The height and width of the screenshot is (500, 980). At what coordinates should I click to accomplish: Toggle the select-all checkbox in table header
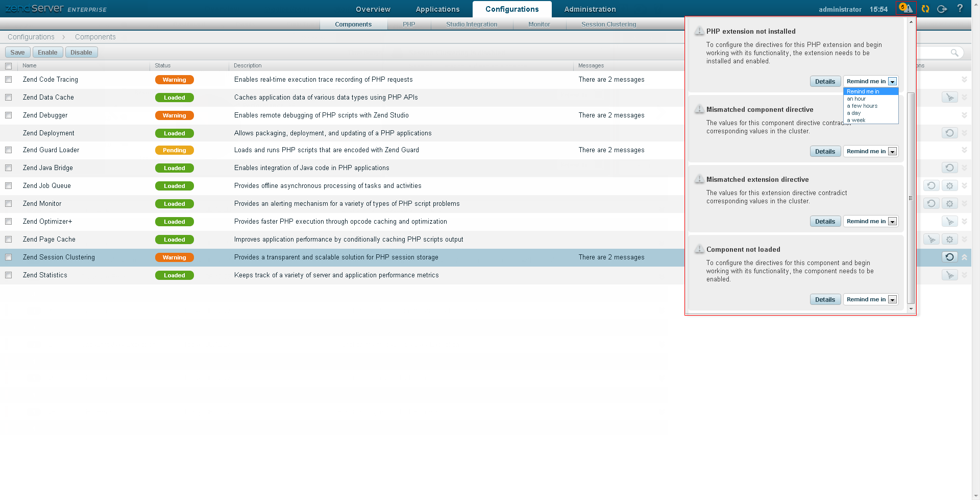[9, 66]
